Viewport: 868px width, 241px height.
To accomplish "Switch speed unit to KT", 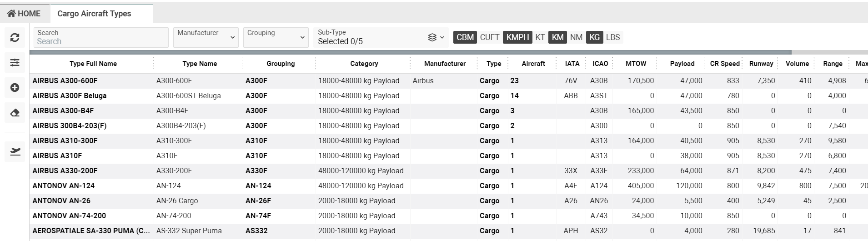I will click(540, 37).
